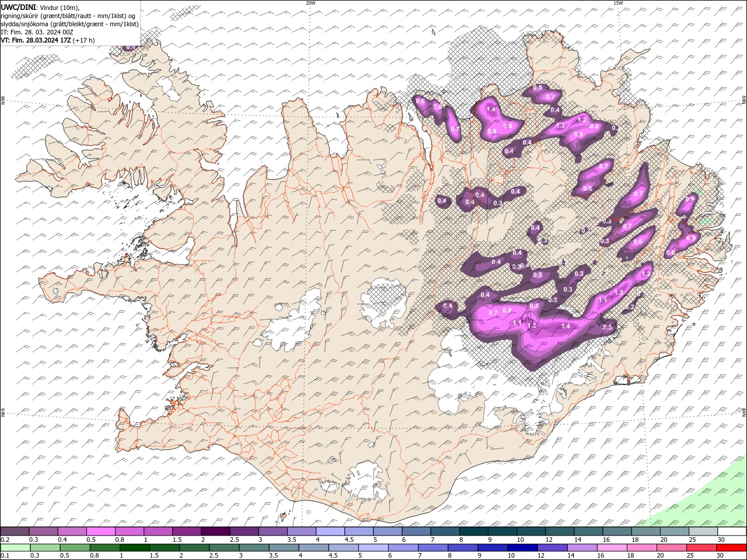Click the '15W' longitude label at top
The image size is (747, 560).
click(x=617, y=3)
